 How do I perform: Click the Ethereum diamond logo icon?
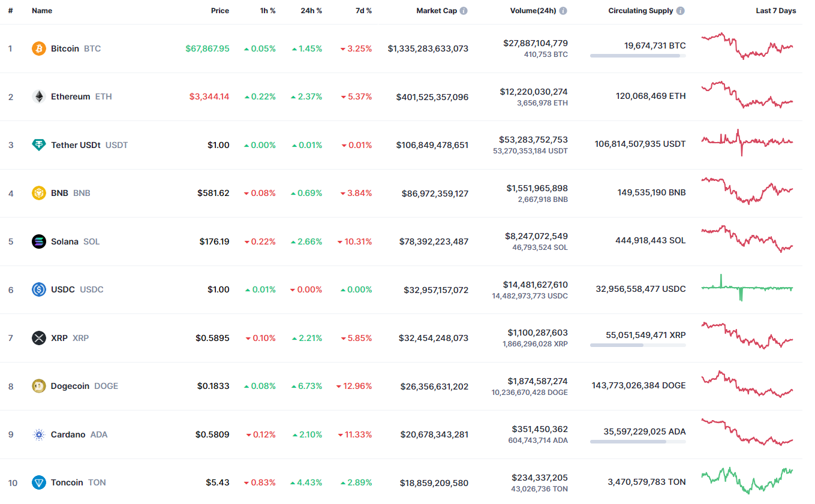[39, 96]
